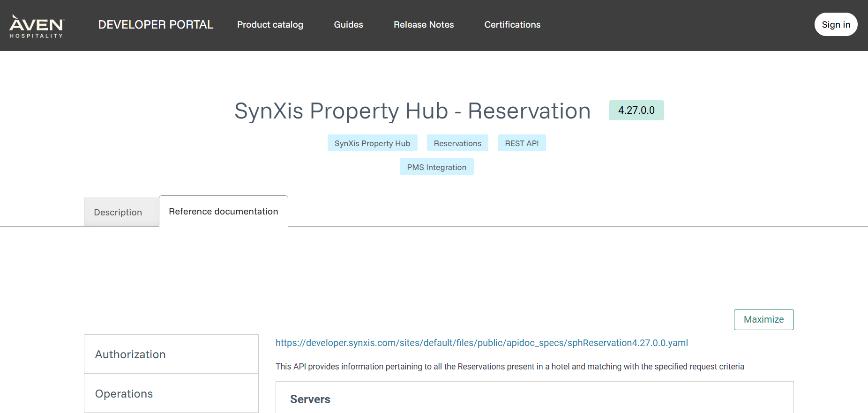Click the PMS Integration tag
The width and height of the screenshot is (868, 413).
(x=436, y=167)
